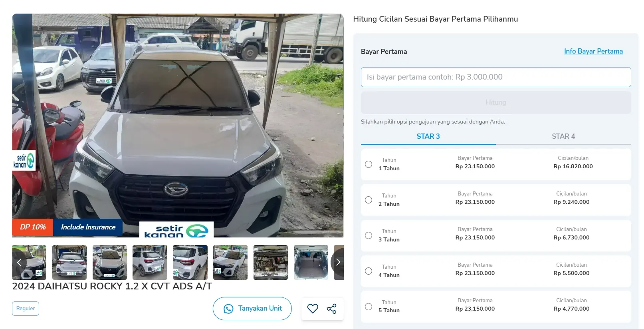The image size is (644, 329).
Task: Click the share icon
Action: 332,309
